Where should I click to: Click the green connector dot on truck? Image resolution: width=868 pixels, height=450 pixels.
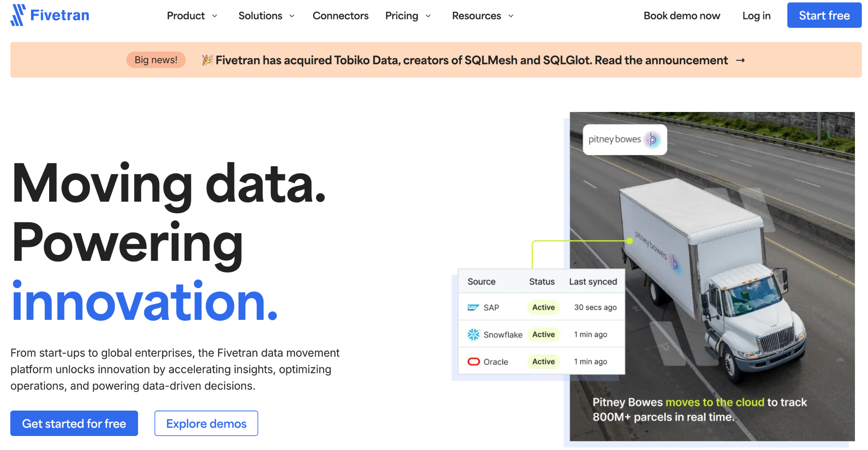[x=630, y=241]
